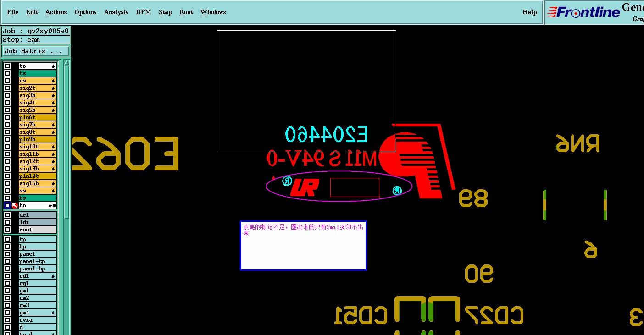Click the pencil marker icon on bo layer

point(50,206)
